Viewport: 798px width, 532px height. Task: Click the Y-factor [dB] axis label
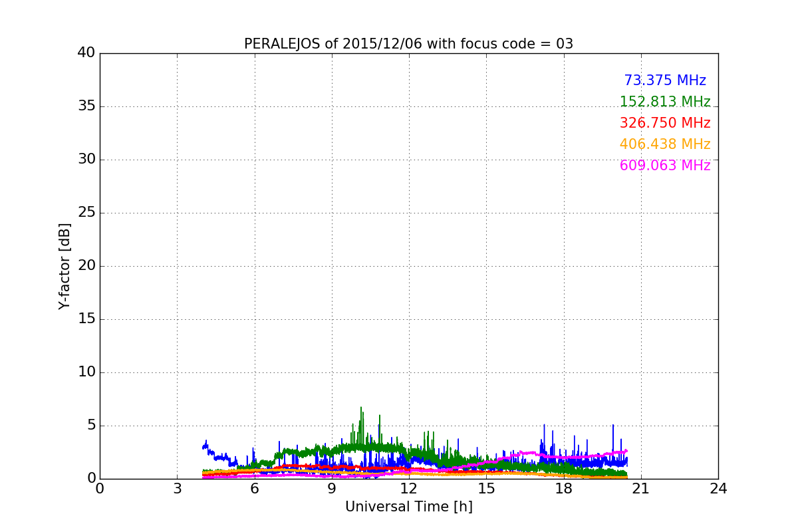click(65, 266)
